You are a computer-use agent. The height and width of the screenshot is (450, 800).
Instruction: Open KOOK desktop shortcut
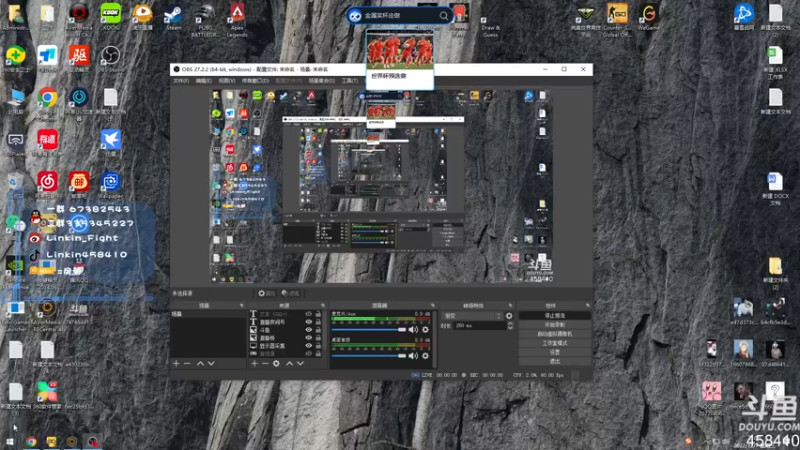point(111,17)
